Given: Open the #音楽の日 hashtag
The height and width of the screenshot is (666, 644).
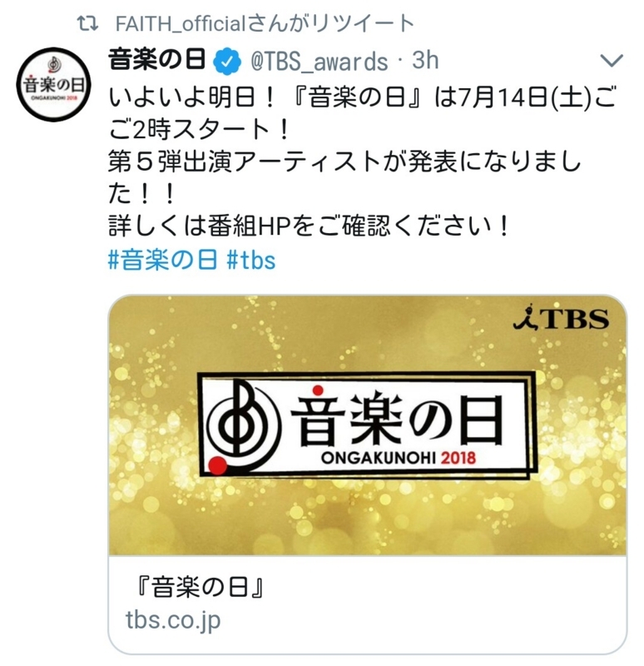Looking at the screenshot, I should 163,260.
